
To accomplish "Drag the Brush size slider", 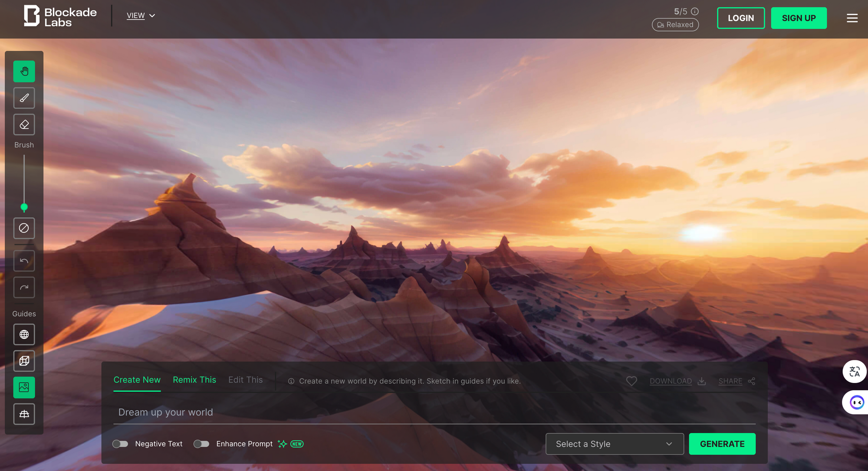I will tap(24, 207).
